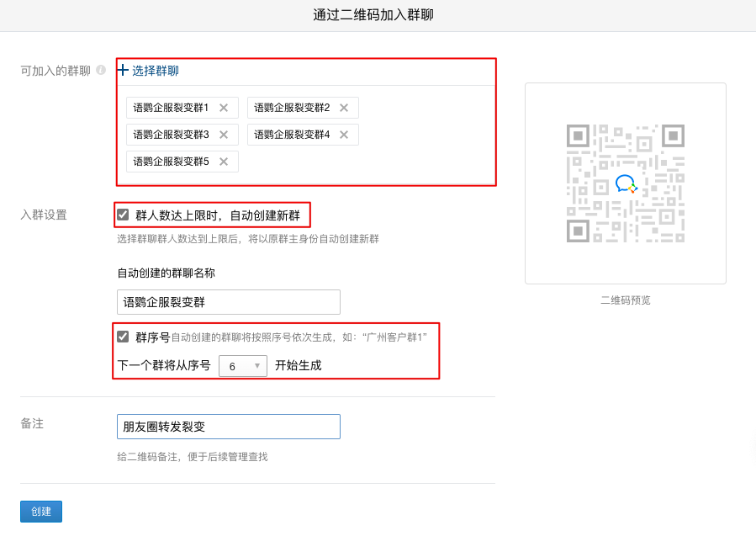The width and height of the screenshot is (756, 536).
Task: Click info icon next to 可加入的群聊
Action: pos(101,71)
